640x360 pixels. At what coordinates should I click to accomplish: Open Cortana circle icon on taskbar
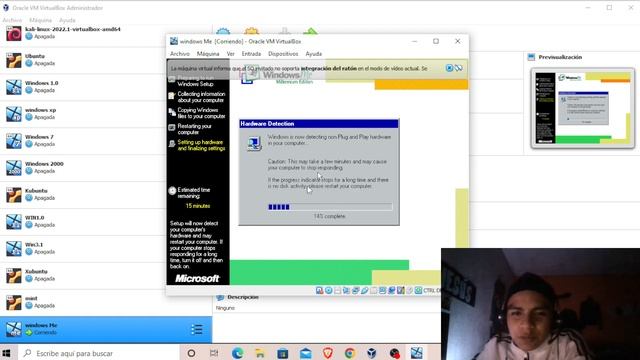coord(191,353)
